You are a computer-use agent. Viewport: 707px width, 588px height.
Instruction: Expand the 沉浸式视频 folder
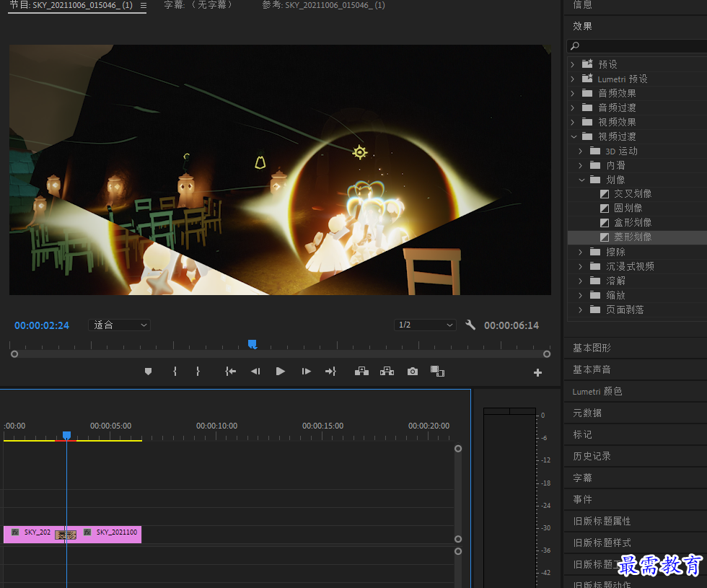coord(581,266)
